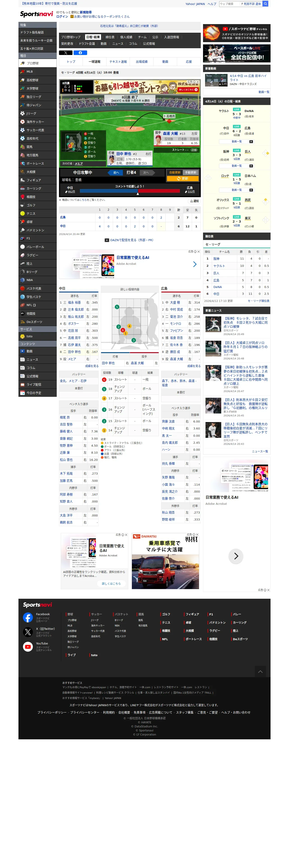This screenshot has height=868, width=289.
Task: Open the footer X (旧Twitter) circle icon
Action: click(x=28, y=632)
